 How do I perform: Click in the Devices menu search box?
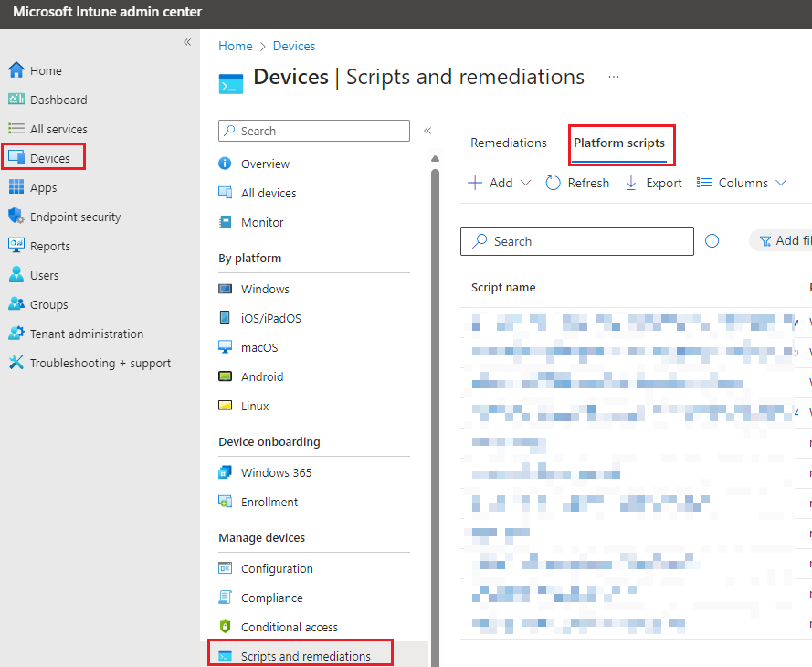coord(314,131)
